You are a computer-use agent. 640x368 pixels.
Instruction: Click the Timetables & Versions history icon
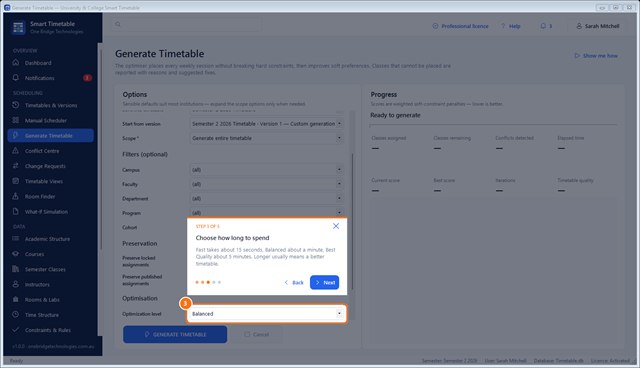(x=16, y=105)
